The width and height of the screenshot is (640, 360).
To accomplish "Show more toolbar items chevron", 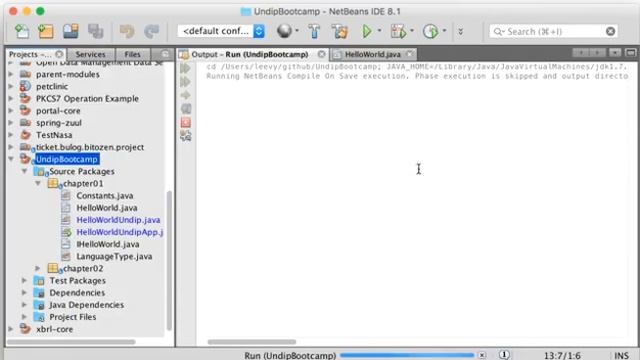I will pos(461,31).
